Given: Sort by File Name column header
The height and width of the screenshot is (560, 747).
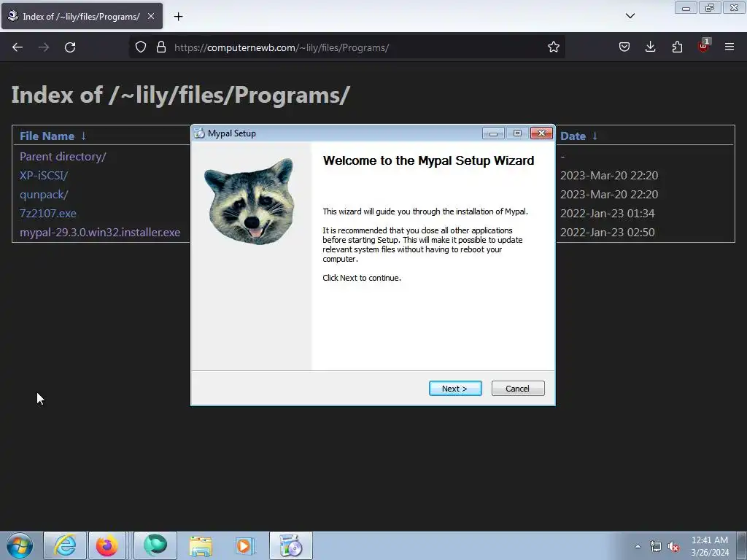Looking at the screenshot, I should tap(47, 136).
